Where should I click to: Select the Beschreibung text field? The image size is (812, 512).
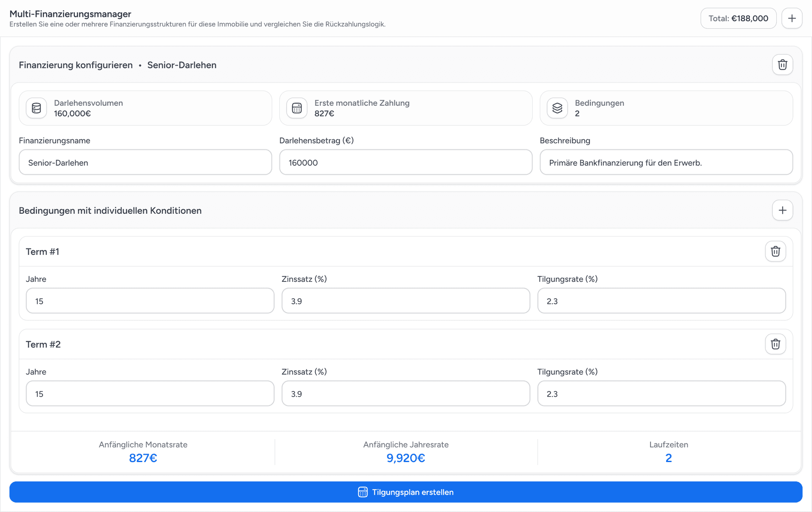[666, 162]
